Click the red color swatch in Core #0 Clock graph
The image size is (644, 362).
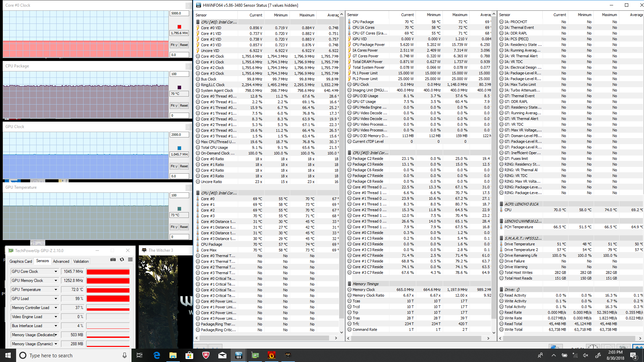point(179,27)
